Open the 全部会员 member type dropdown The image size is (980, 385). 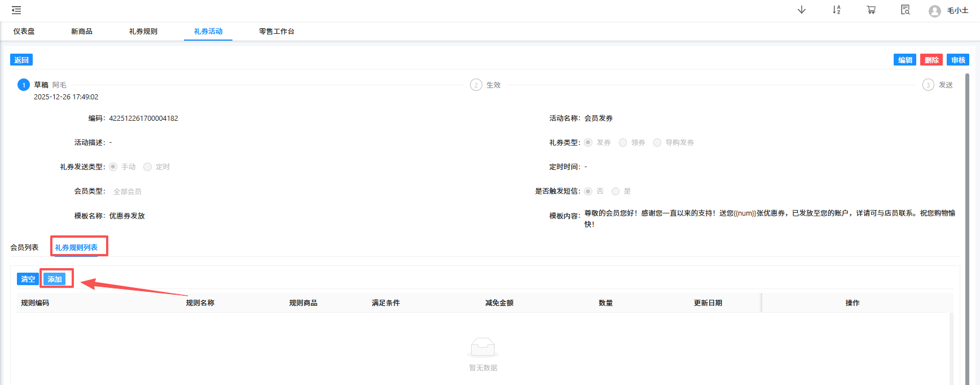pyautogui.click(x=128, y=192)
